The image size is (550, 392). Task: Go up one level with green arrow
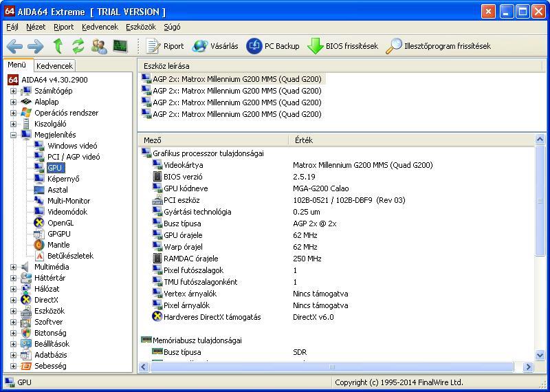[58, 46]
